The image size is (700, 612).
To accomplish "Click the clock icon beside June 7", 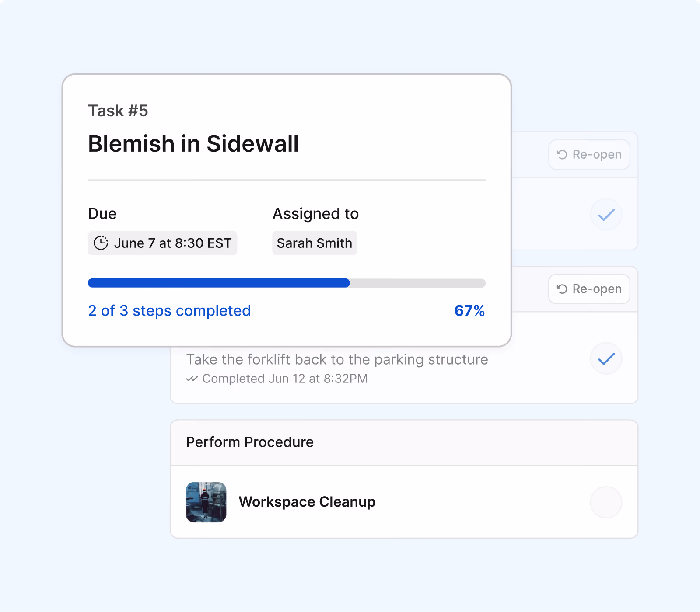I will 101,243.
